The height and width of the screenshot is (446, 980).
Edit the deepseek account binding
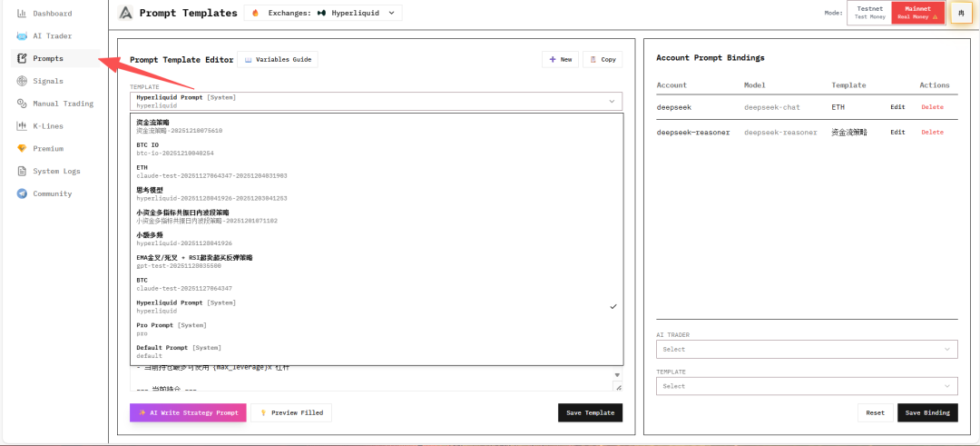[897, 107]
